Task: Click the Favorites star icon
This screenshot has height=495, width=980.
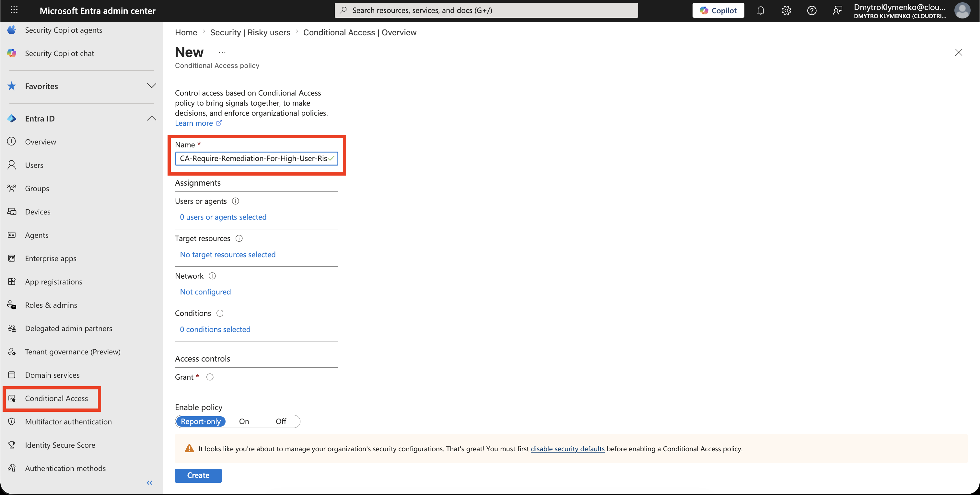Action: click(12, 86)
